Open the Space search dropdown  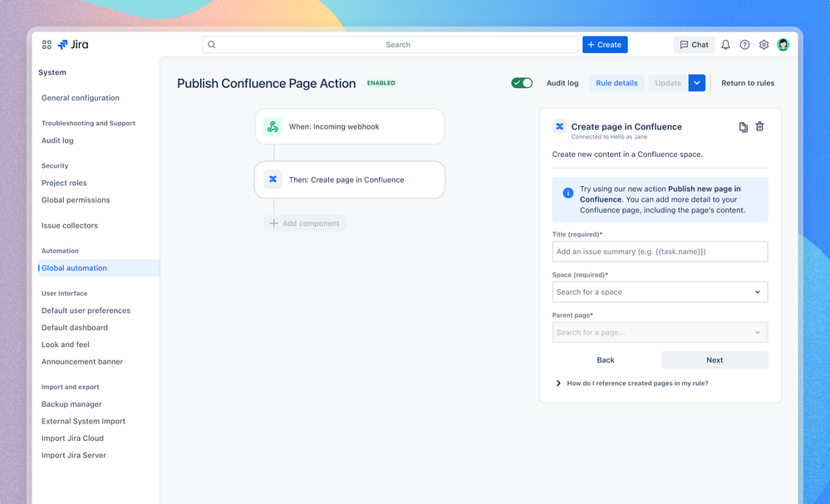tap(660, 292)
